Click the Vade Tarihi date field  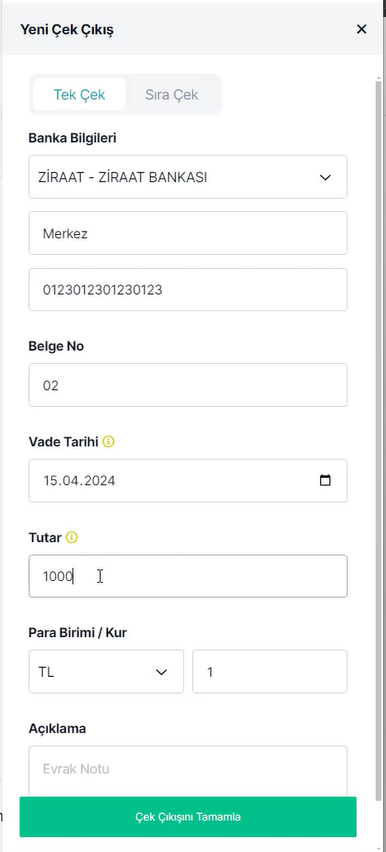tap(188, 480)
